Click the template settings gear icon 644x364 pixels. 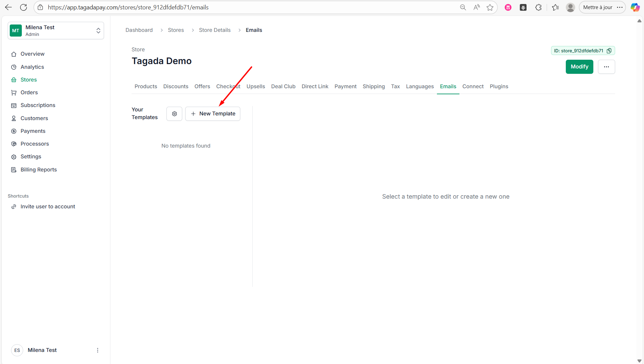point(174,114)
